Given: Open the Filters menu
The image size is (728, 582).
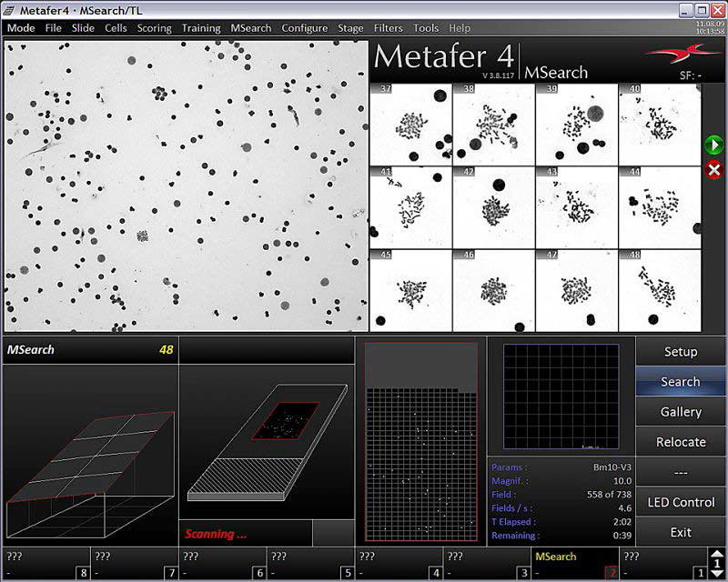Looking at the screenshot, I should point(388,28).
